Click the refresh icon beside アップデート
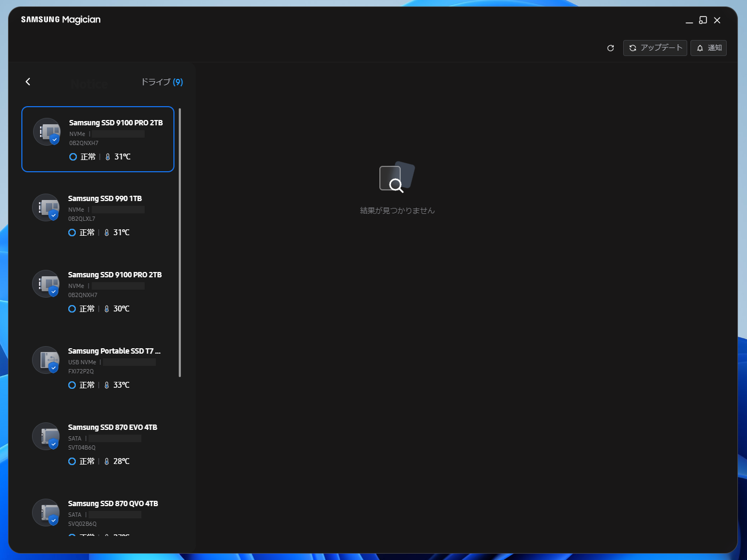 click(x=610, y=48)
